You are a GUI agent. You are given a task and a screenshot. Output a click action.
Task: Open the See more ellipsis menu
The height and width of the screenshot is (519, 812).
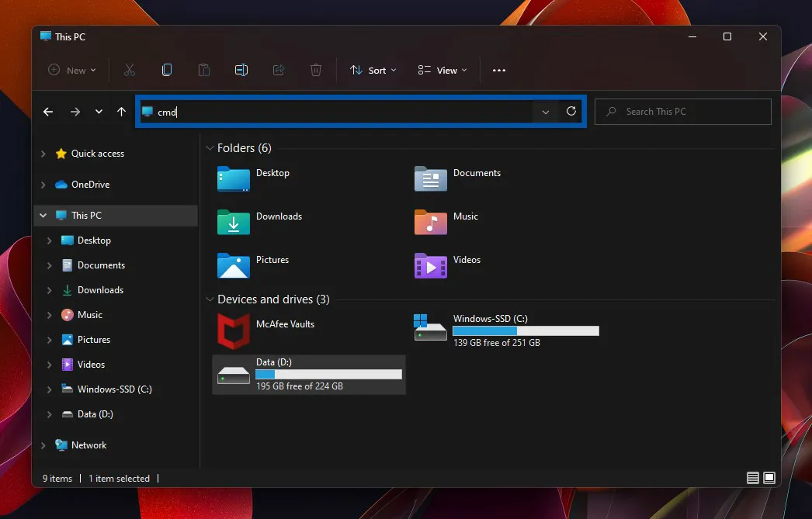[x=499, y=70]
